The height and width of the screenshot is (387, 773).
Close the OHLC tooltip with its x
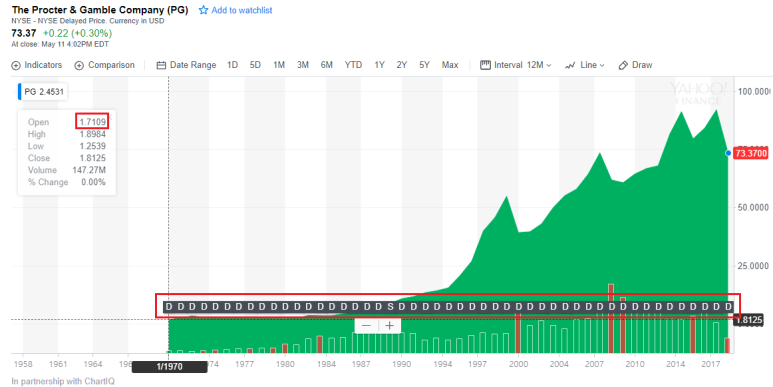111,117
